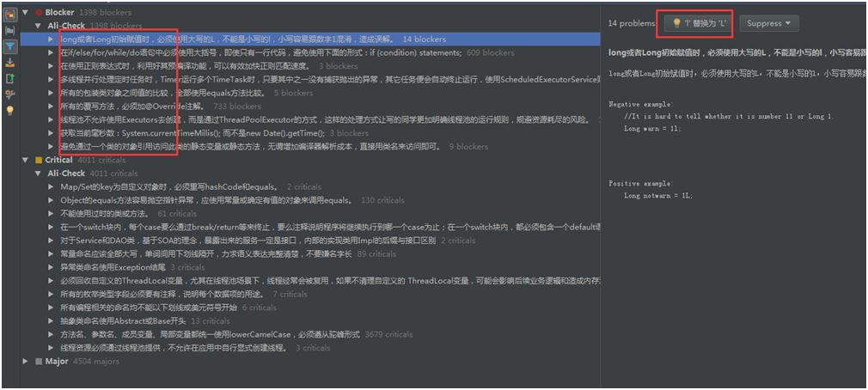Screen dimensions: 868x390
Task: Toggle the funnel filter icon
Action: 10,46
